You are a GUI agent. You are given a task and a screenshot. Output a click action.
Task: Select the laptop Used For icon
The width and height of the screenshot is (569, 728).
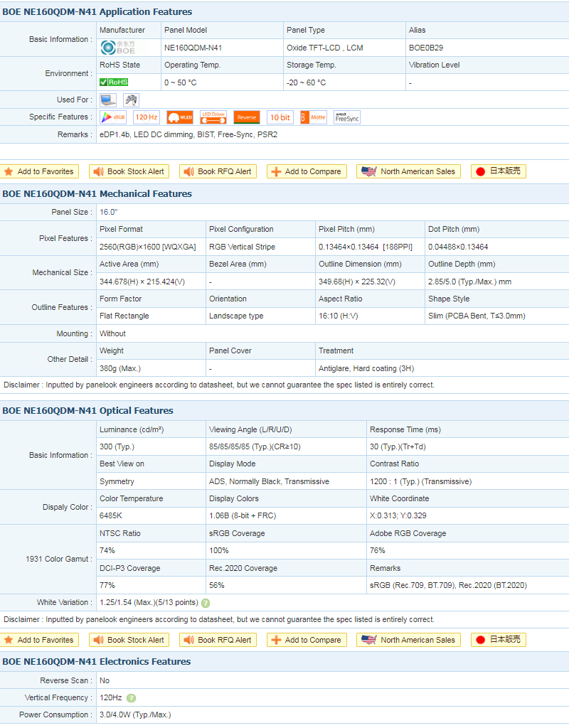pyautogui.click(x=108, y=100)
